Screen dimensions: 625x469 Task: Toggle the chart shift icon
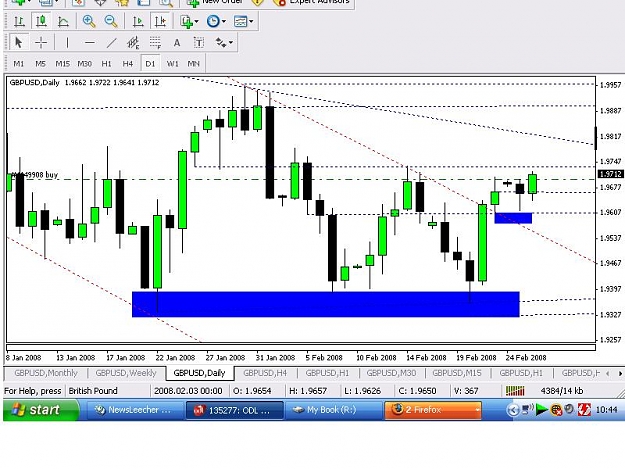click(x=160, y=21)
